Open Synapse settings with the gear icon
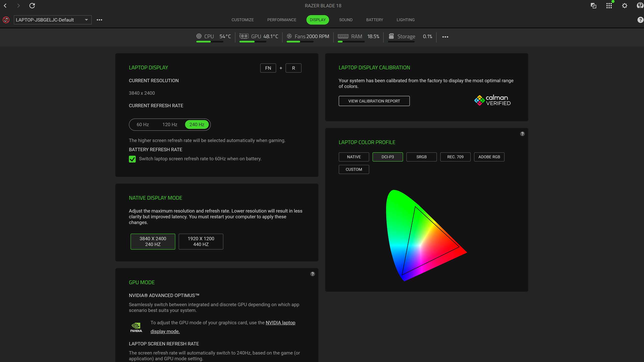 (624, 5)
